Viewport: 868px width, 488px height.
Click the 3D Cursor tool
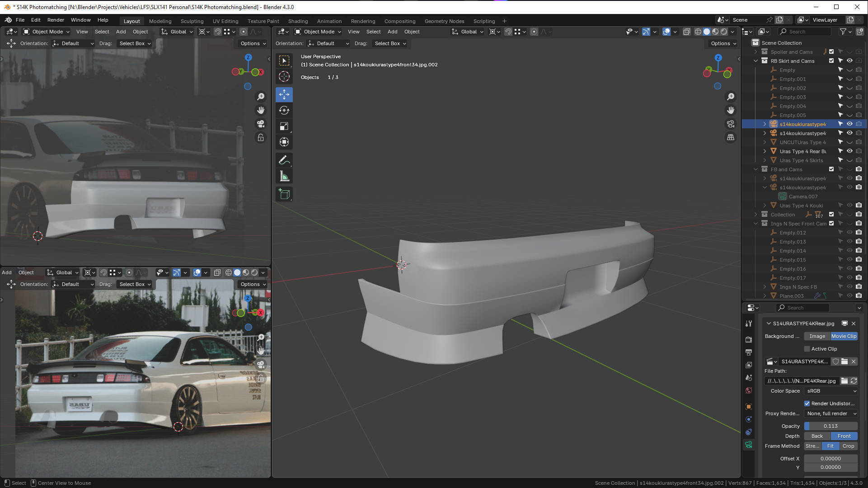[x=284, y=76]
